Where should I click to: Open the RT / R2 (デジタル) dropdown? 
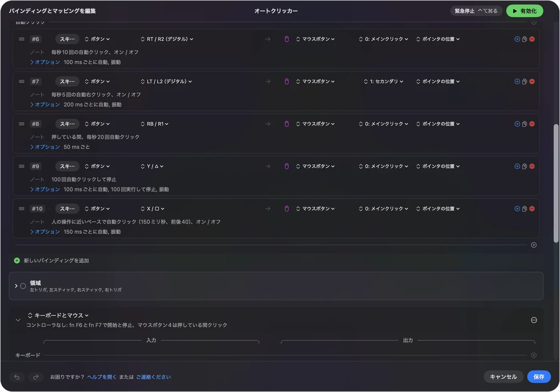tap(167, 39)
